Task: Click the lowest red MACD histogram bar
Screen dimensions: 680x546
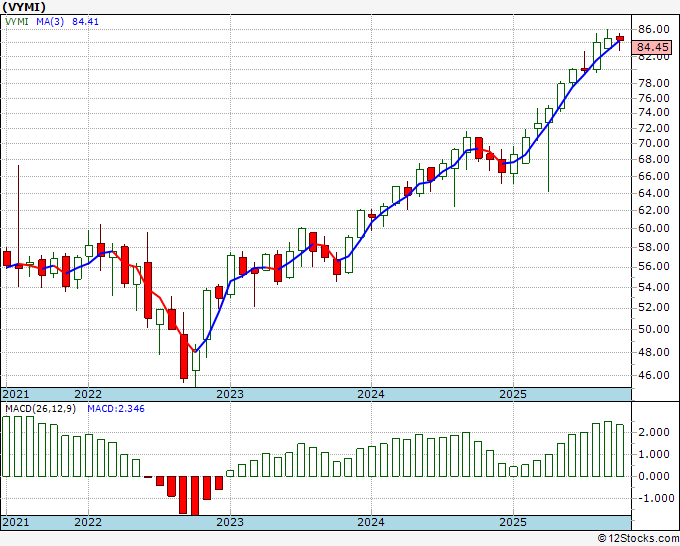Action: pyautogui.click(x=195, y=496)
